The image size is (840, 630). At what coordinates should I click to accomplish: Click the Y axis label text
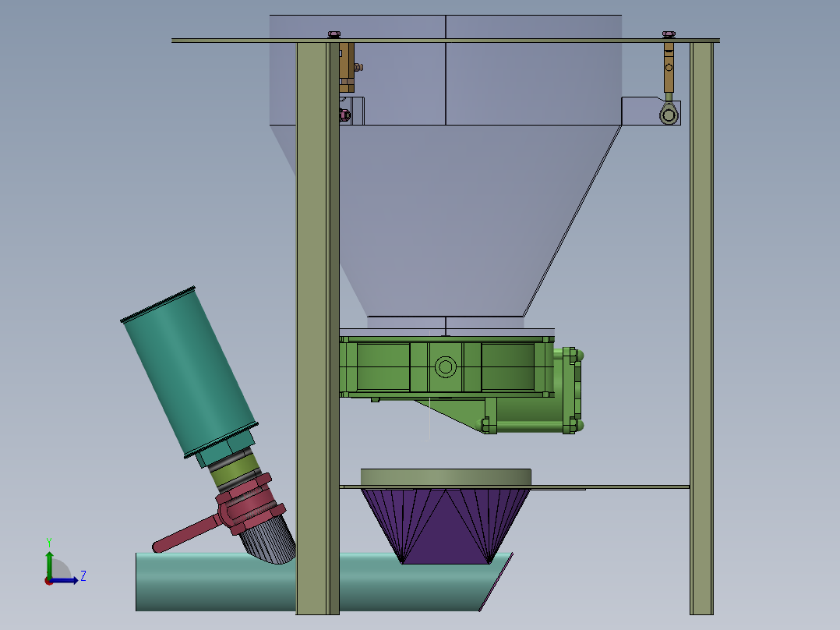49,543
